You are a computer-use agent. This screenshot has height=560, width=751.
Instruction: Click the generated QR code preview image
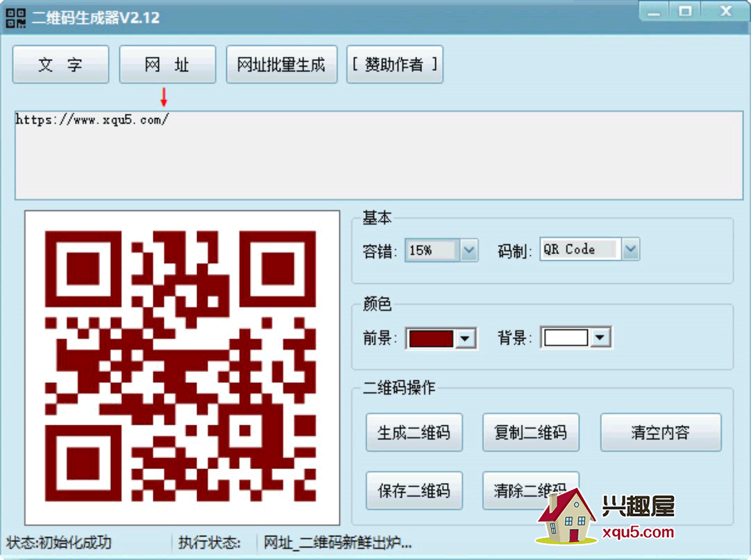tap(182, 367)
